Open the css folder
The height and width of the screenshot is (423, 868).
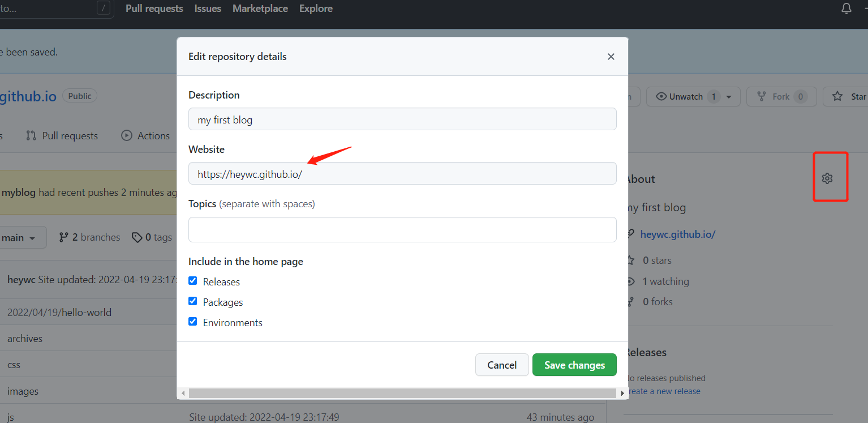(x=14, y=365)
